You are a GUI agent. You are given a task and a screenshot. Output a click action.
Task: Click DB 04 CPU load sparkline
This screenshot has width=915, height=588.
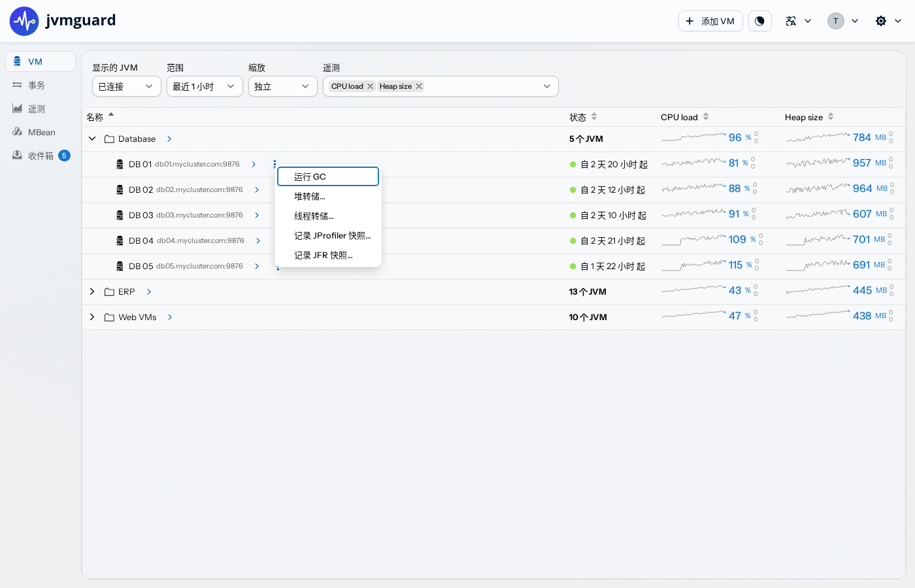pos(693,240)
